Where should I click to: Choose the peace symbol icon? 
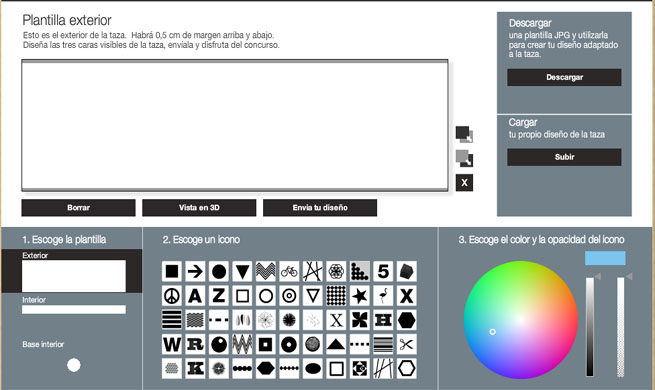point(172,296)
